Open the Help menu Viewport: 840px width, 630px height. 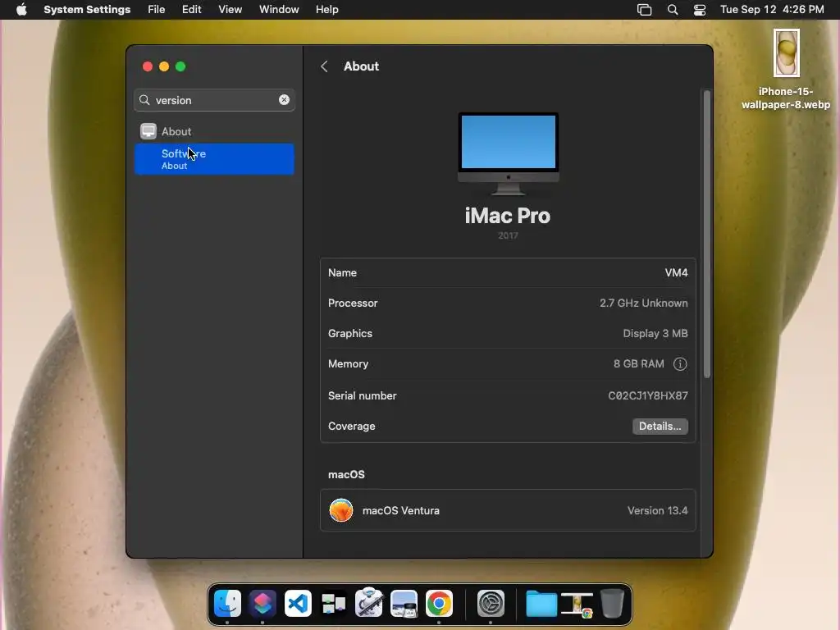tap(326, 10)
